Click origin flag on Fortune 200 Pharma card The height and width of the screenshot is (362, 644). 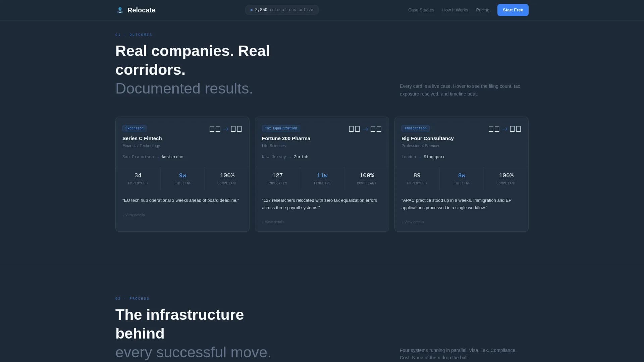355,129
